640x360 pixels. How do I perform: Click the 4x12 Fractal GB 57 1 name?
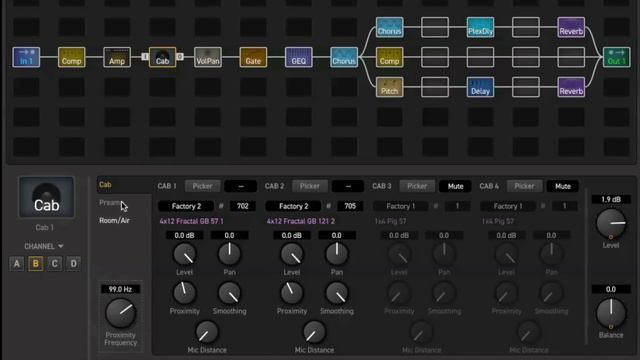click(x=191, y=221)
